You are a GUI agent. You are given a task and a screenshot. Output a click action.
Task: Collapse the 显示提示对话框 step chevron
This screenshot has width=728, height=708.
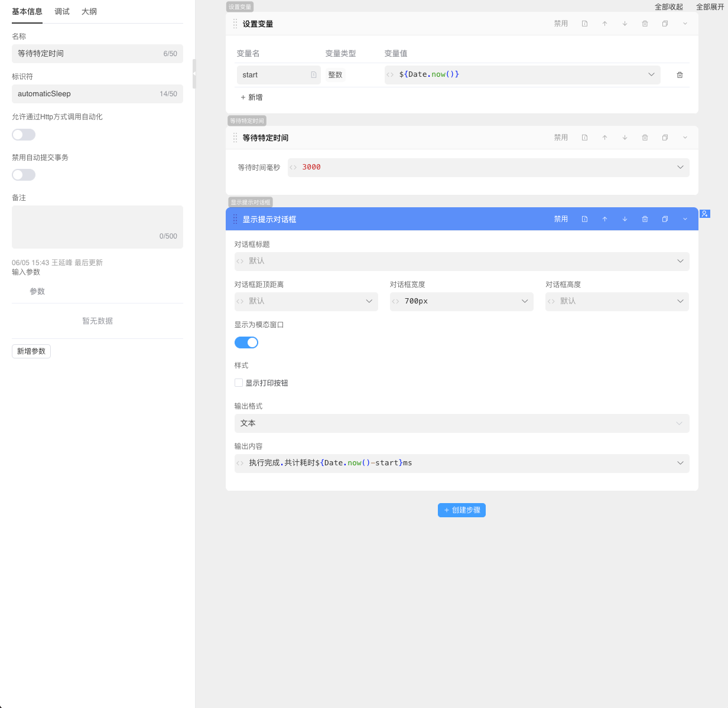pyautogui.click(x=685, y=219)
